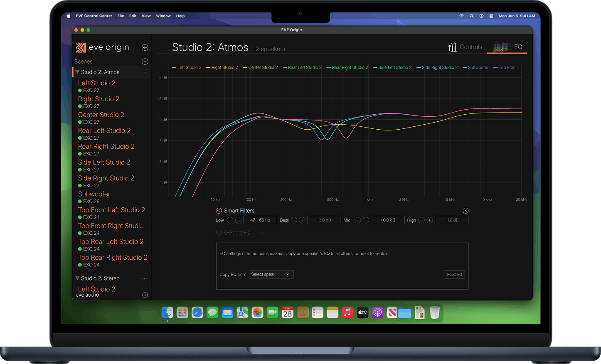This screenshot has height=364, width=601.
Task: Open the View menu
Action: coord(146,16)
